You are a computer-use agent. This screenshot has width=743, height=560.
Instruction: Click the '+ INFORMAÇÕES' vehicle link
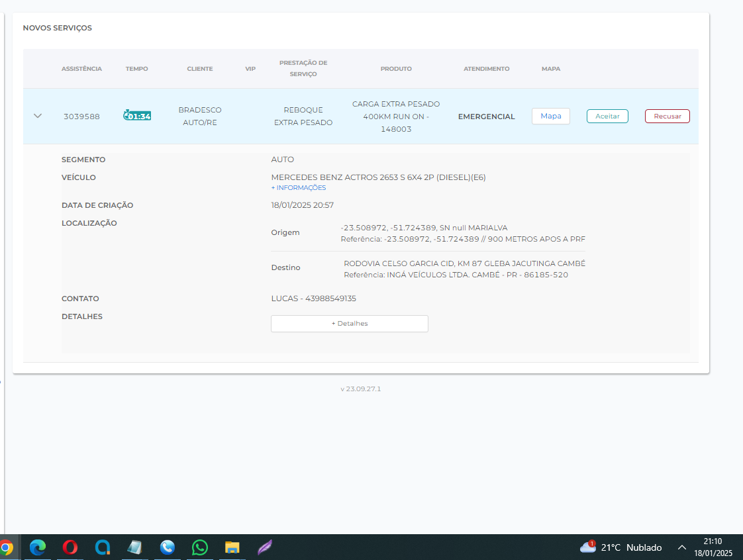[x=298, y=188]
